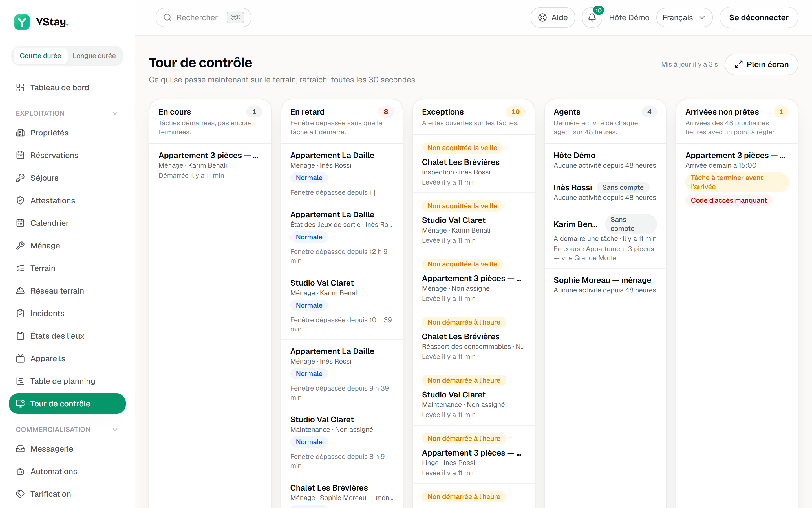Click the Code d'accès manquant tag
The width and height of the screenshot is (812, 508).
tap(729, 201)
